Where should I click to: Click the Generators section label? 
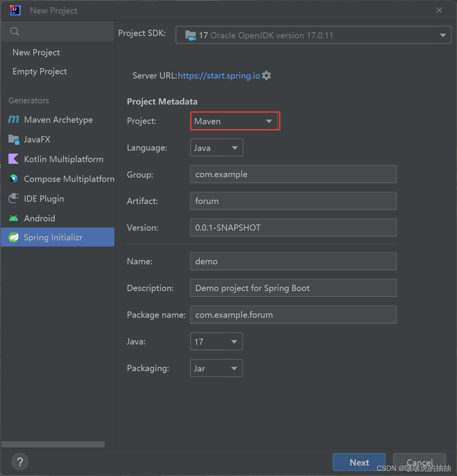(29, 101)
